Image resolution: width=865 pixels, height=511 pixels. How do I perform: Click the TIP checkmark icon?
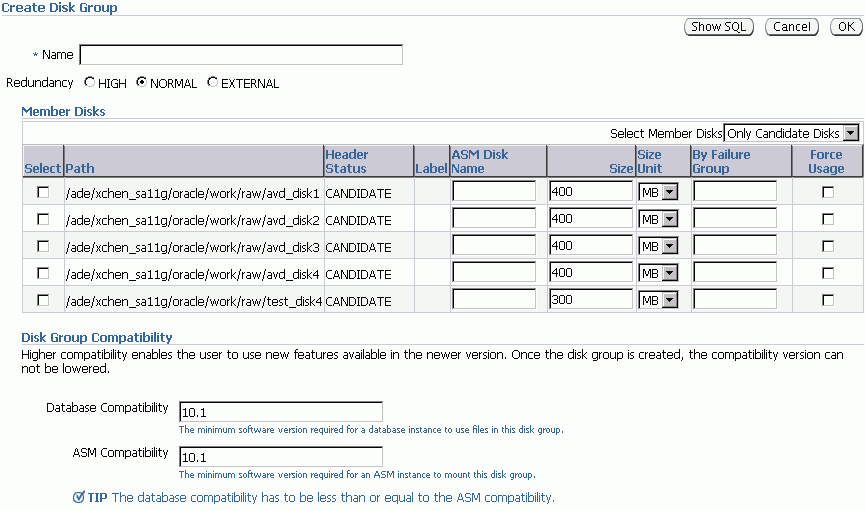pos(79,497)
